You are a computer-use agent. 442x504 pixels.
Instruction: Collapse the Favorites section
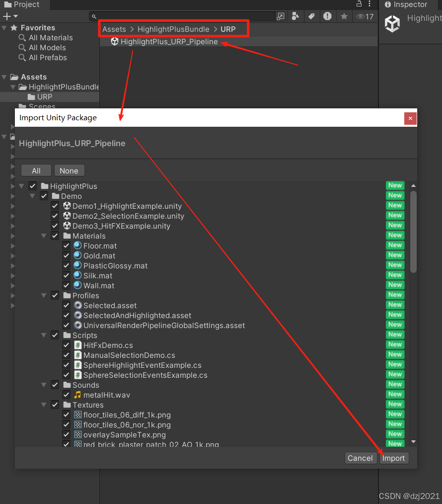4,28
